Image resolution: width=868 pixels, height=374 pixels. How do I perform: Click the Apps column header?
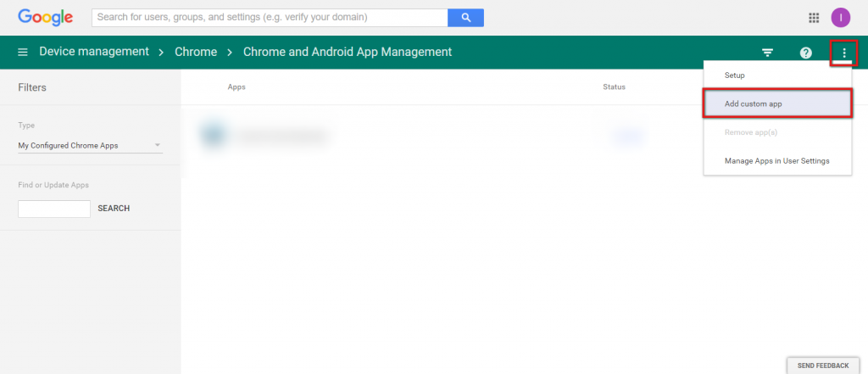(x=236, y=87)
